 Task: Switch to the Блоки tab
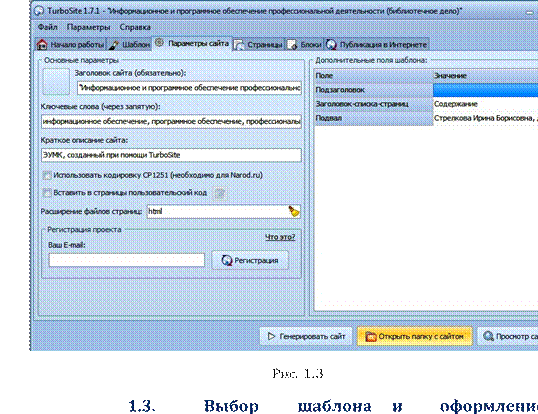click(305, 45)
